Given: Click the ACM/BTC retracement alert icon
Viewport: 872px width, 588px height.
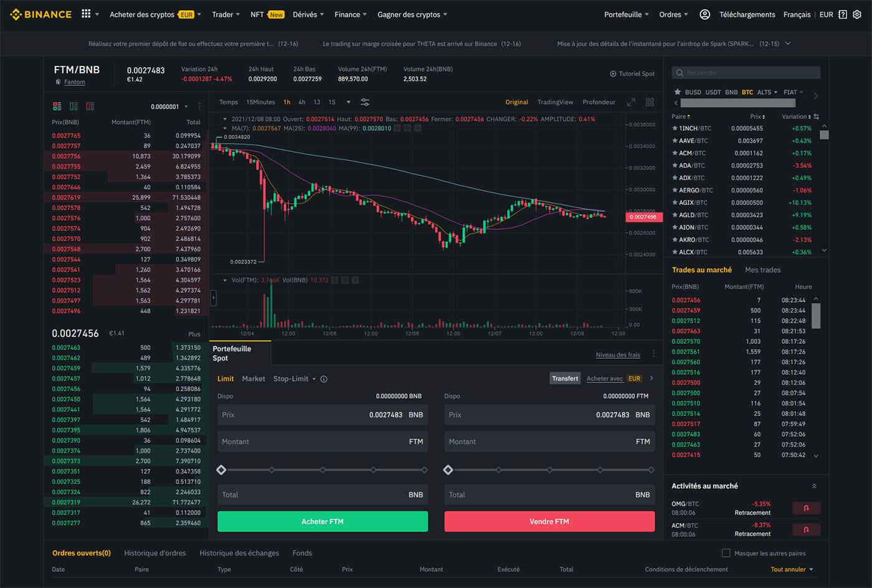Looking at the screenshot, I should [806, 529].
